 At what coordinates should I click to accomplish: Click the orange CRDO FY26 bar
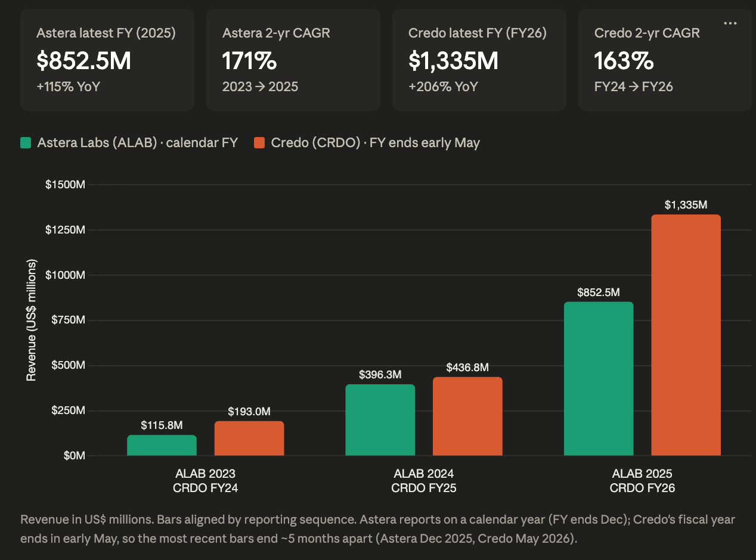(x=686, y=335)
